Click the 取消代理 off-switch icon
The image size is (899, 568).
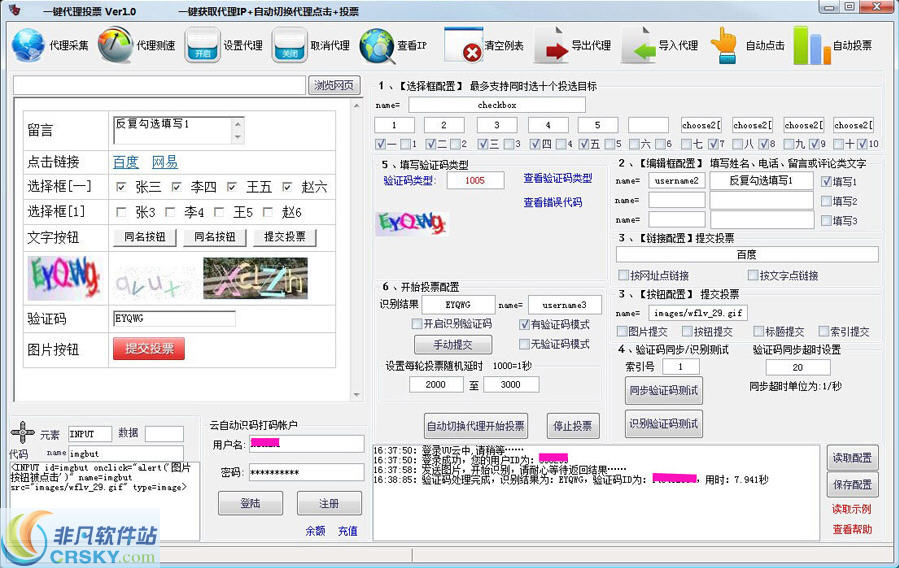(x=290, y=45)
